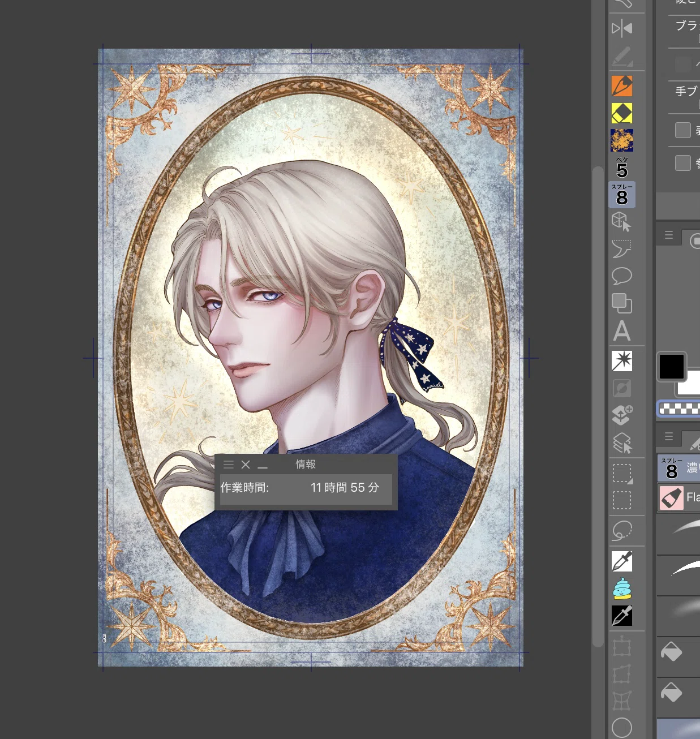Select the speech balloon tool
Viewport: 700px width, 739px height.
pyautogui.click(x=622, y=276)
